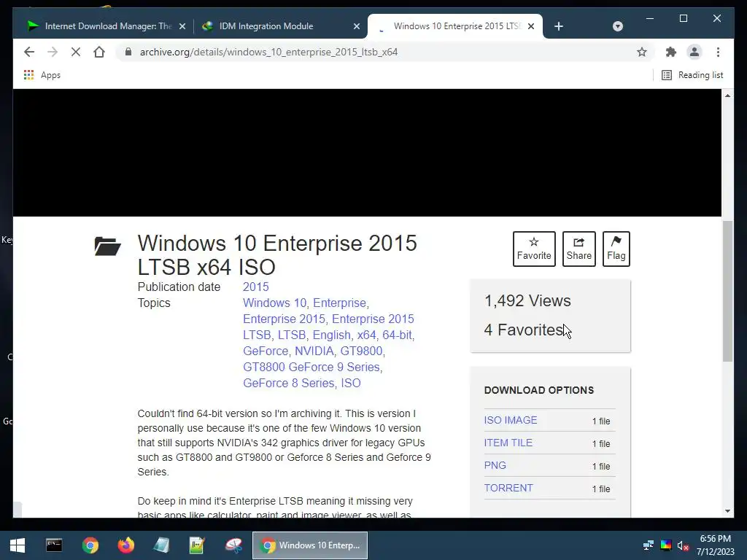Select the Windows 10 Enterp... taskbar button
Image resolution: width=747 pixels, height=560 pixels.
309,545
